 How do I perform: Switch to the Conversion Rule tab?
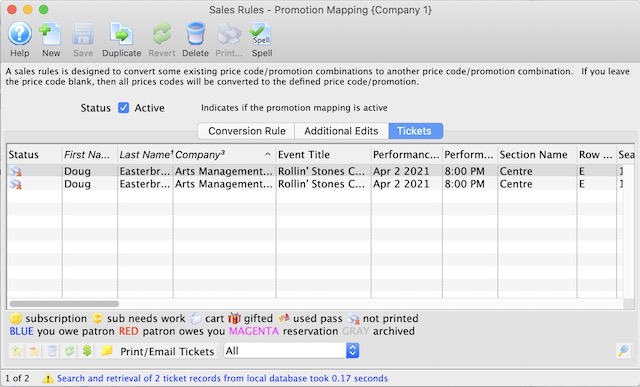click(x=247, y=131)
